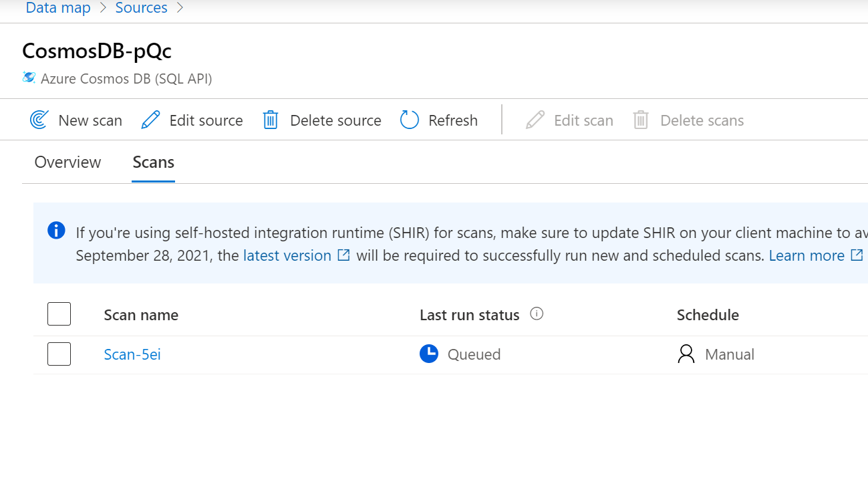Switch to the Overview tab
Viewport: 868px width, 484px height.
coord(67,162)
